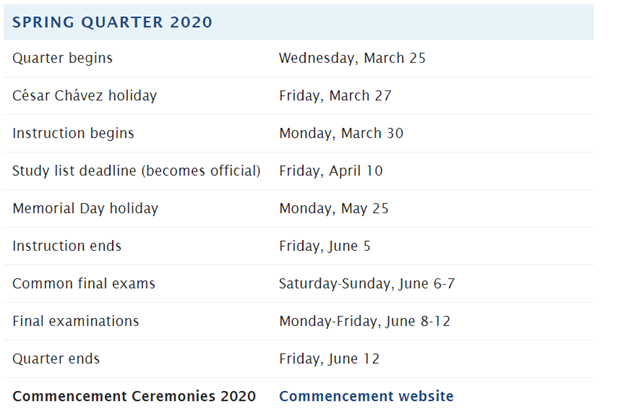Select the César Chávez holiday label
The image size is (618, 412).
(x=84, y=96)
